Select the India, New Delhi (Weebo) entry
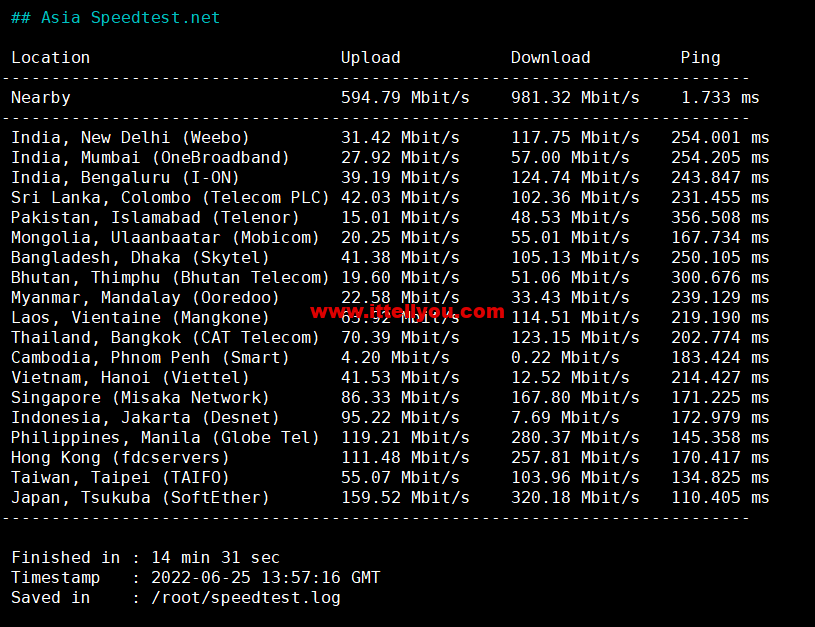Image resolution: width=815 pixels, height=627 pixels. pyautogui.click(x=130, y=138)
